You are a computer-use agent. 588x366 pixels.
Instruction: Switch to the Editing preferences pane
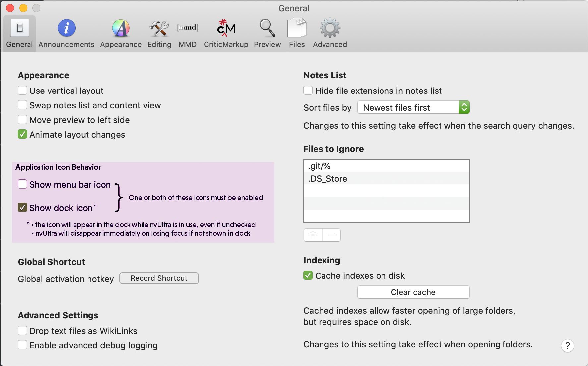tap(159, 33)
